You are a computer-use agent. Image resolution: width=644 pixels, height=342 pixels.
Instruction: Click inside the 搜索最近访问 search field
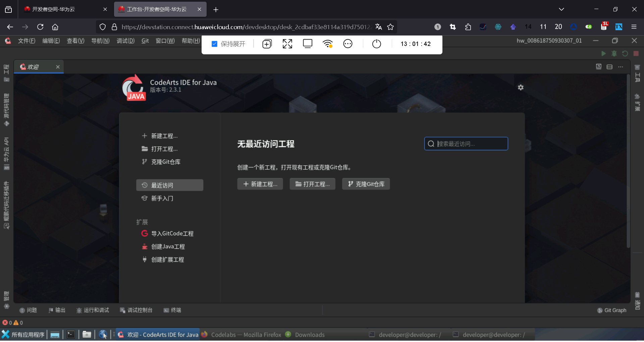pyautogui.click(x=466, y=144)
